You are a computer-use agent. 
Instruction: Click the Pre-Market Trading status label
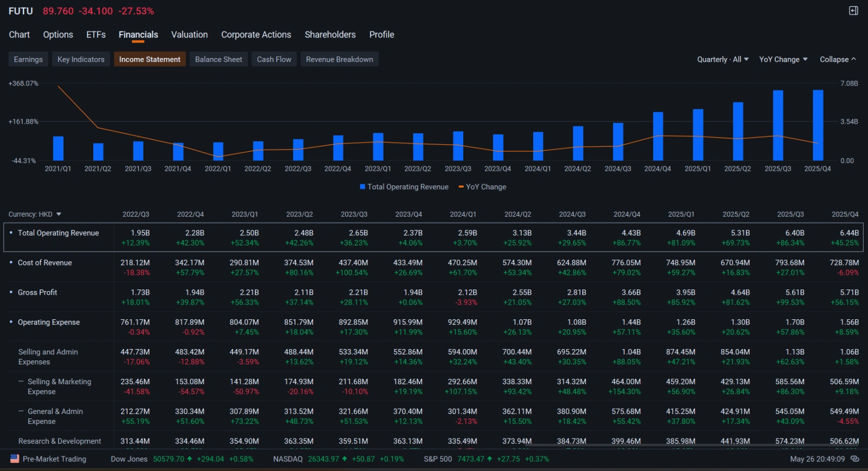coord(54,459)
